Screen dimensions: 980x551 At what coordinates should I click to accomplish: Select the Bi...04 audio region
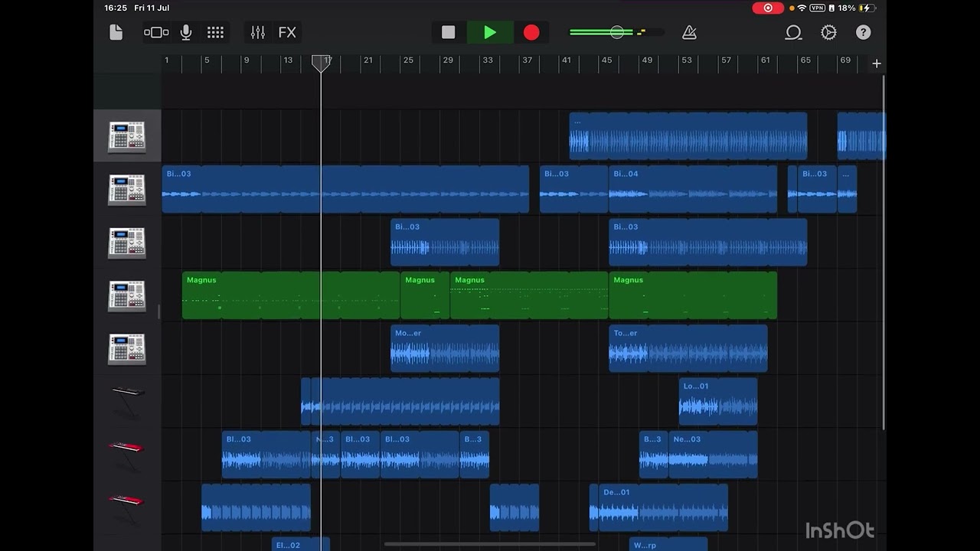(693, 189)
